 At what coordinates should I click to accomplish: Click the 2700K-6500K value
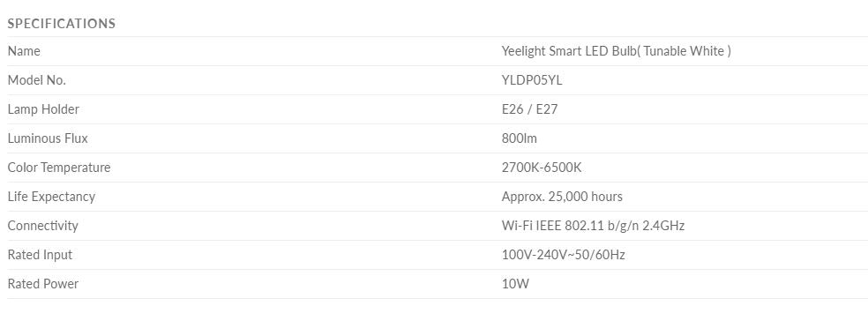542,168
